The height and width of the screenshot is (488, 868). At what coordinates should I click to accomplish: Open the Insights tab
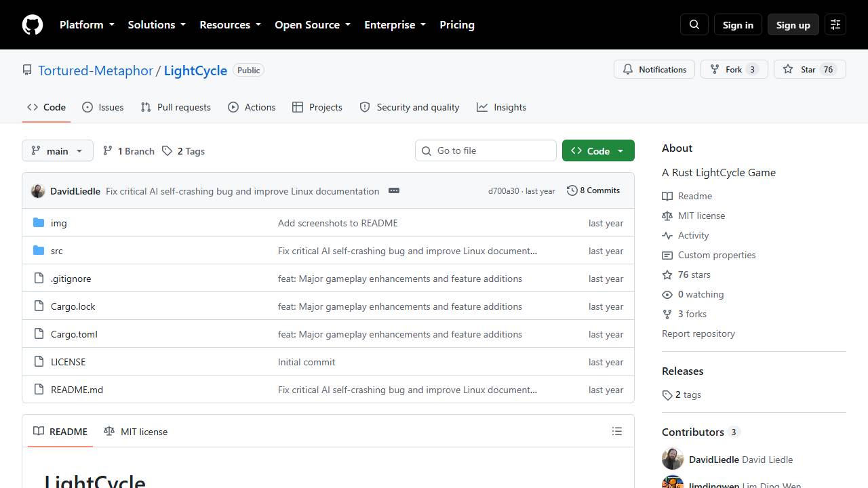501,107
